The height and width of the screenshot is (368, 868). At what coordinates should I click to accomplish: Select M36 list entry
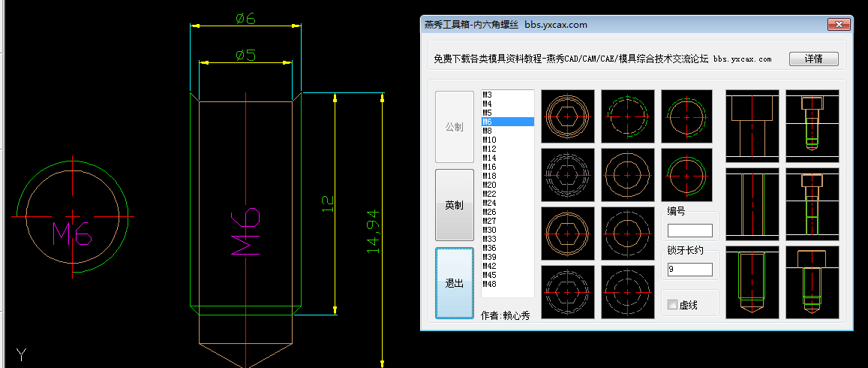(508, 248)
